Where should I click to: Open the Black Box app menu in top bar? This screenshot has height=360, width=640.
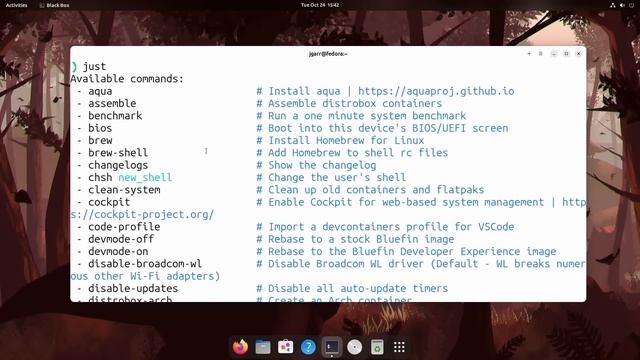(x=54, y=5)
